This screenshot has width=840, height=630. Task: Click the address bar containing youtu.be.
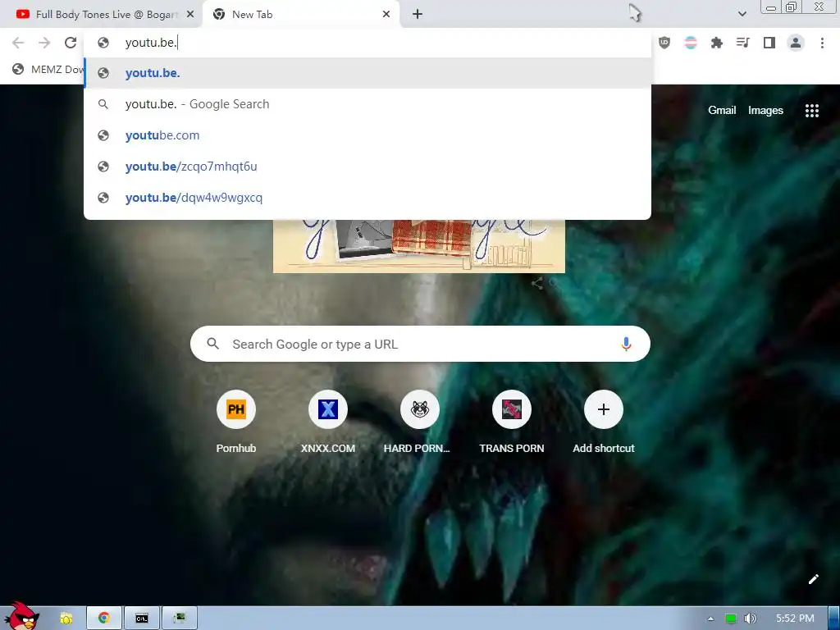point(367,43)
